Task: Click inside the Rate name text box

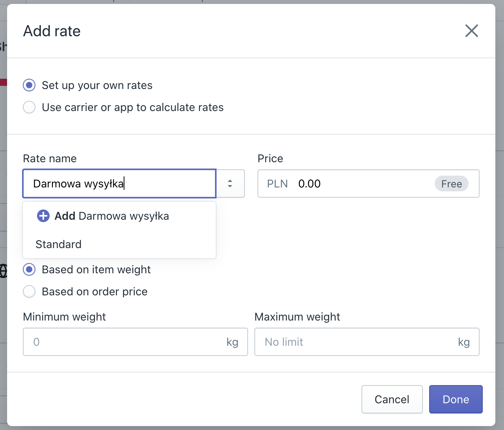Action: [x=118, y=183]
